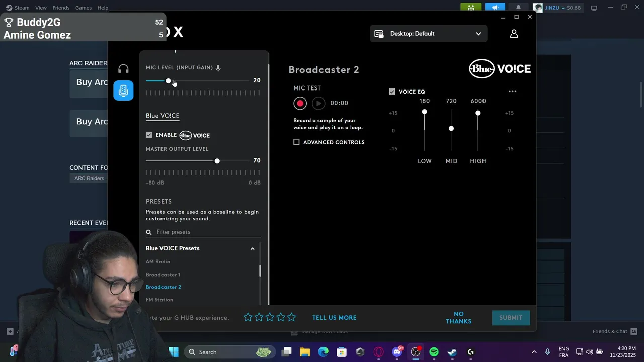Click the search icon in Filter presets
The width and height of the screenshot is (644, 362).
(x=149, y=232)
